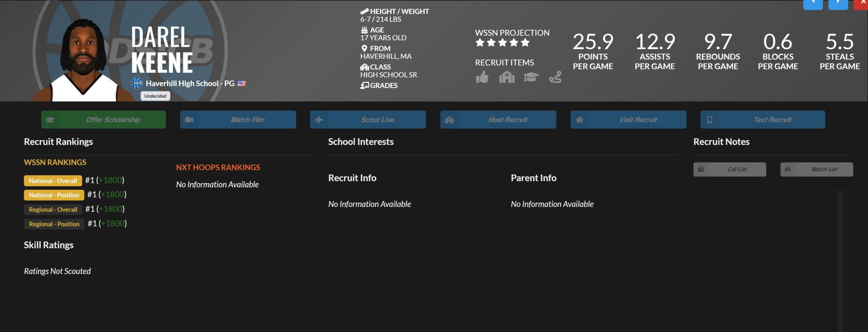Click the Grades icon in player details

click(x=364, y=86)
